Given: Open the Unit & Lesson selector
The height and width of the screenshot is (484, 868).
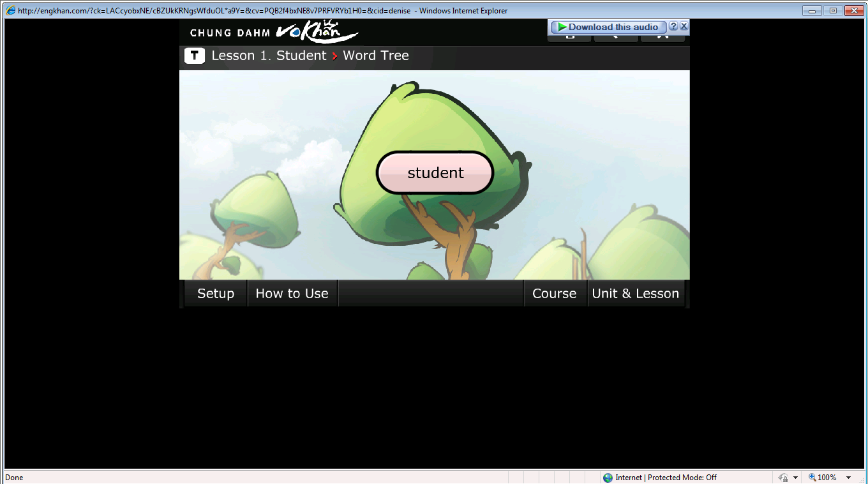Looking at the screenshot, I should [636, 294].
